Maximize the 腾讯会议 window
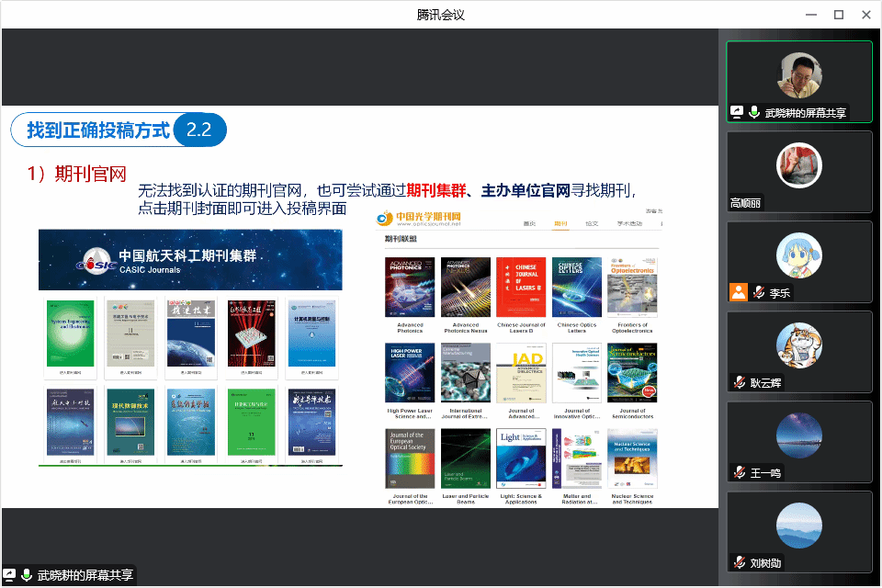 pyautogui.click(x=838, y=14)
